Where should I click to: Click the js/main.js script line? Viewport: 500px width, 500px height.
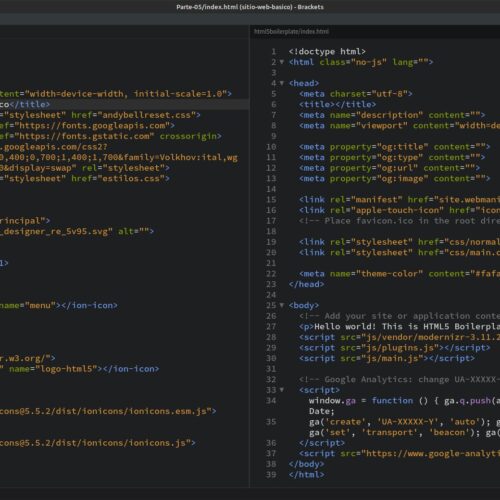[x=387, y=358]
